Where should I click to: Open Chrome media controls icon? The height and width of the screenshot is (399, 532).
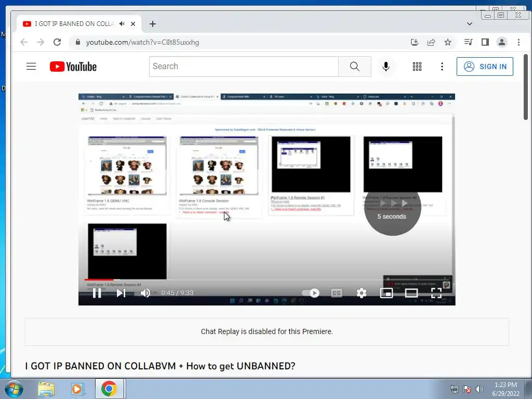pyautogui.click(x=468, y=42)
